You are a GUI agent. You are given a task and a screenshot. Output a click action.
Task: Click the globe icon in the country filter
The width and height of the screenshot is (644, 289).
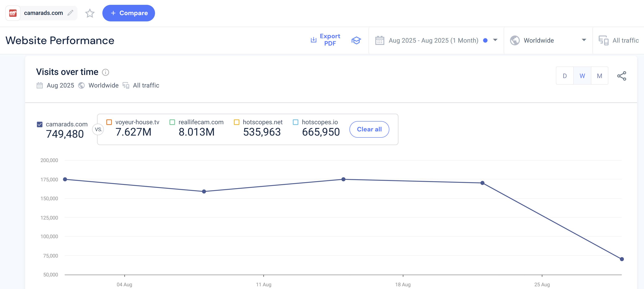tap(515, 41)
